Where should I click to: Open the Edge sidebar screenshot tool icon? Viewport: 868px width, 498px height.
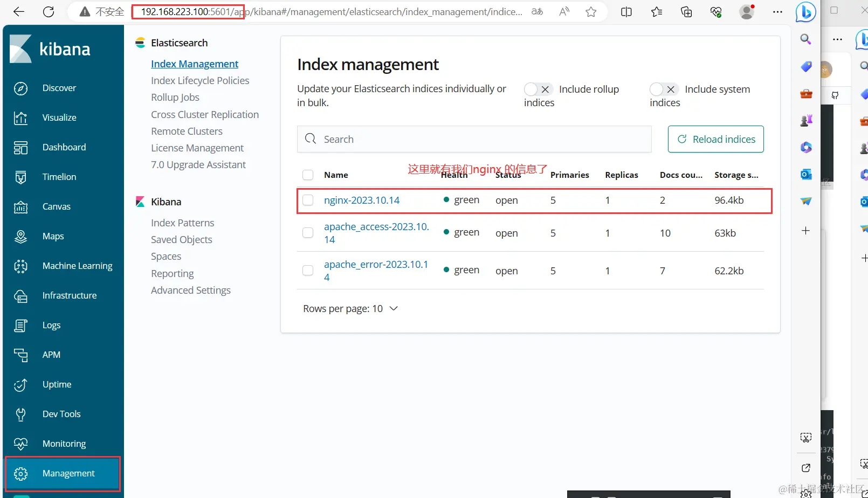coord(806,438)
